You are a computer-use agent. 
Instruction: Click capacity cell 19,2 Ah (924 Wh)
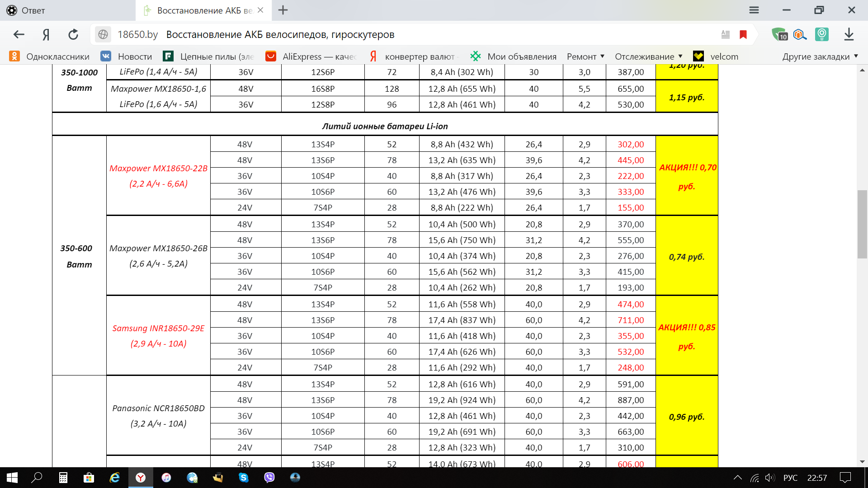[x=462, y=400]
